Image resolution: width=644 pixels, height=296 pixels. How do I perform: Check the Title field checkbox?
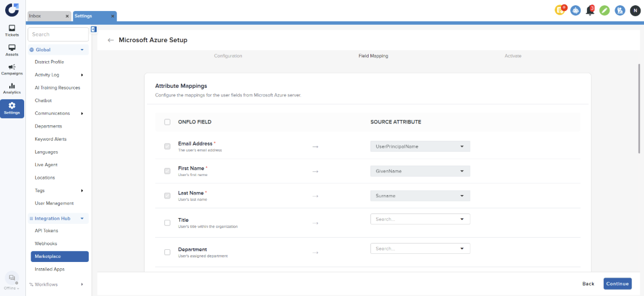[x=167, y=223]
